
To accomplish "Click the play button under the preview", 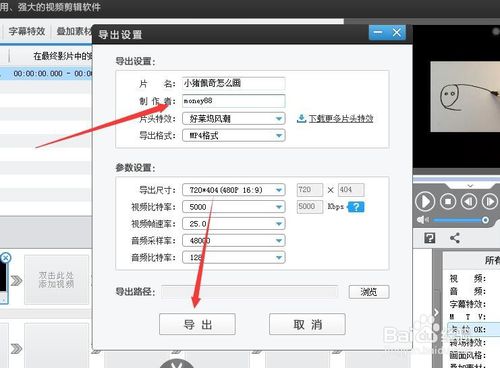I will click(425, 202).
